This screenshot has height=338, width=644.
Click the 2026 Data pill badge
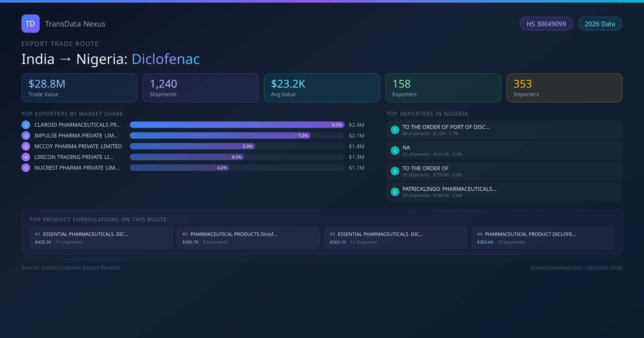pyautogui.click(x=600, y=24)
